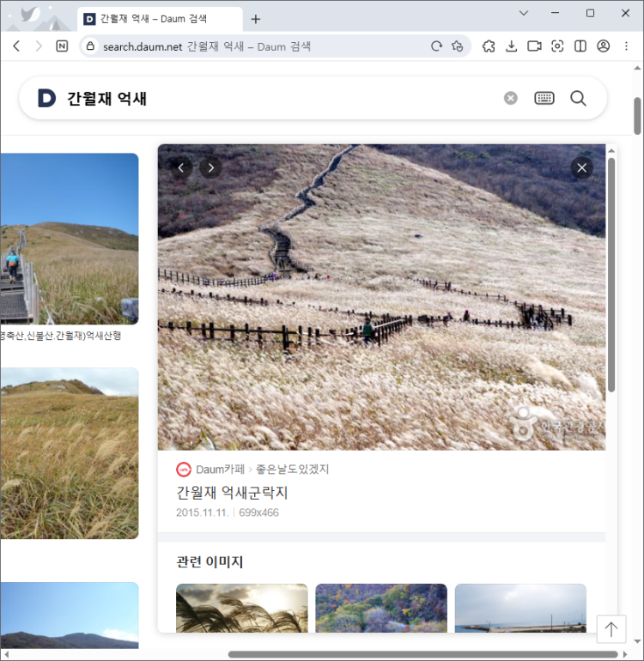Click the Daum logo in the search bar
The height and width of the screenshot is (661, 644).
point(46,99)
